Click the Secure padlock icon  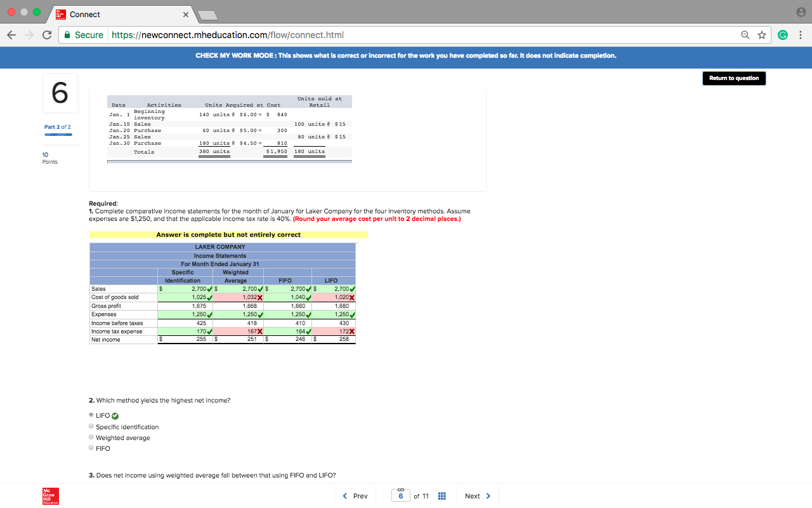tap(67, 35)
